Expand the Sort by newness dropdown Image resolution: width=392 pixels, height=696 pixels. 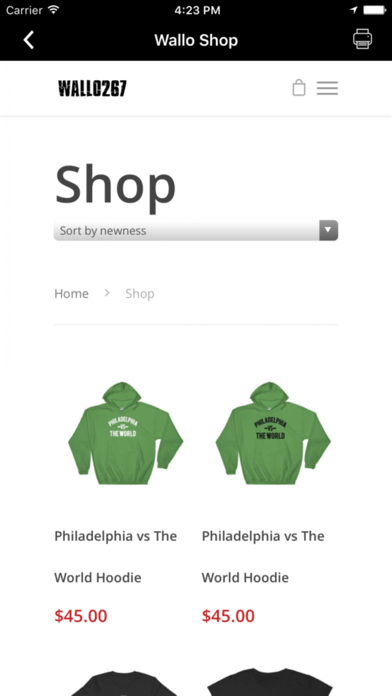coord(196,230)
